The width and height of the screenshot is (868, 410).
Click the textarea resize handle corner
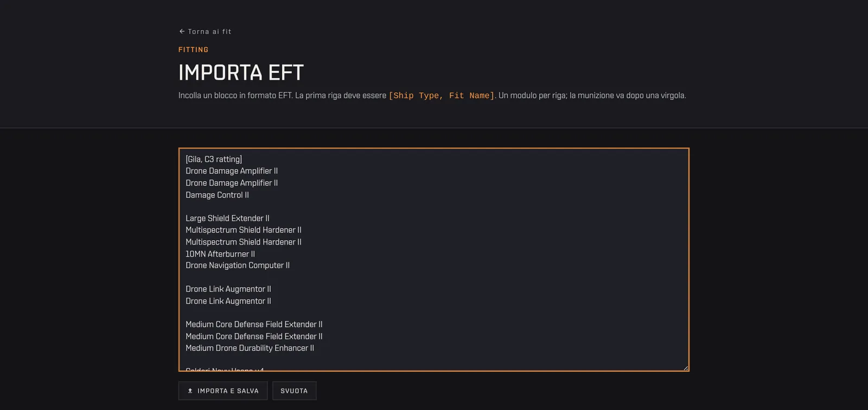click(686, 368)
